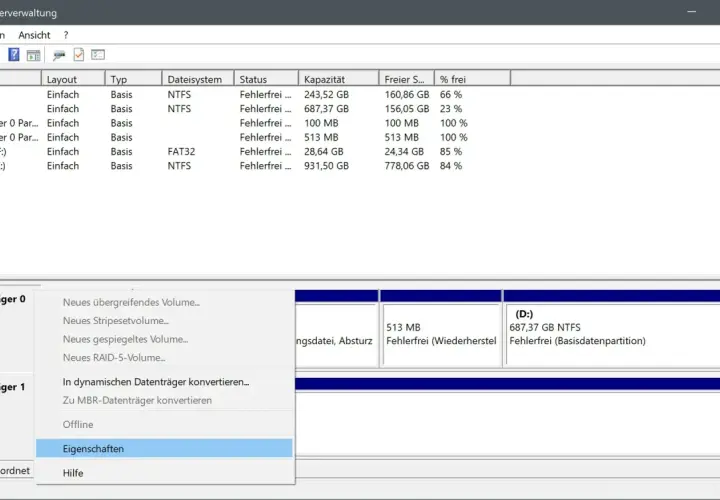Click the 84 % free cell
This screenshot has height=500, width=720.
[451, 166]
